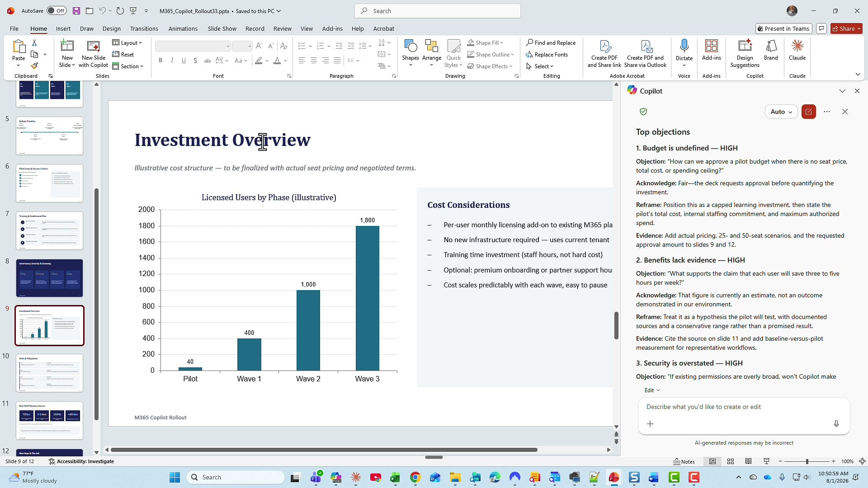This screenshot has width=868, height=488.
Task: Click Replace Fonts
Action: click(547, 54)
